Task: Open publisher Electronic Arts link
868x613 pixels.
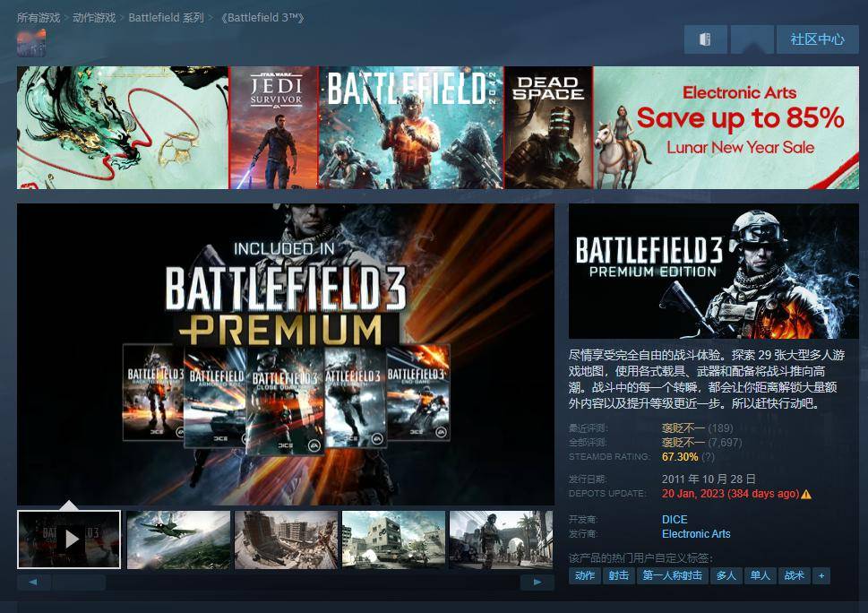Action: tap(696, 534)
